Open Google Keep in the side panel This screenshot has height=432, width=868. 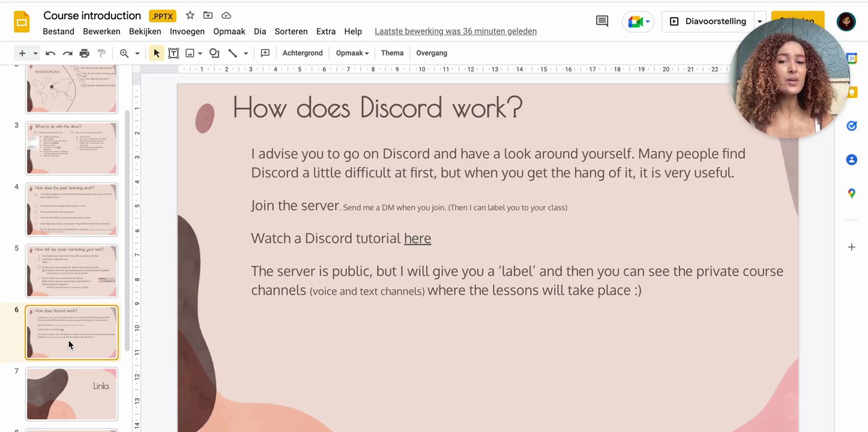tap(852, 92)
